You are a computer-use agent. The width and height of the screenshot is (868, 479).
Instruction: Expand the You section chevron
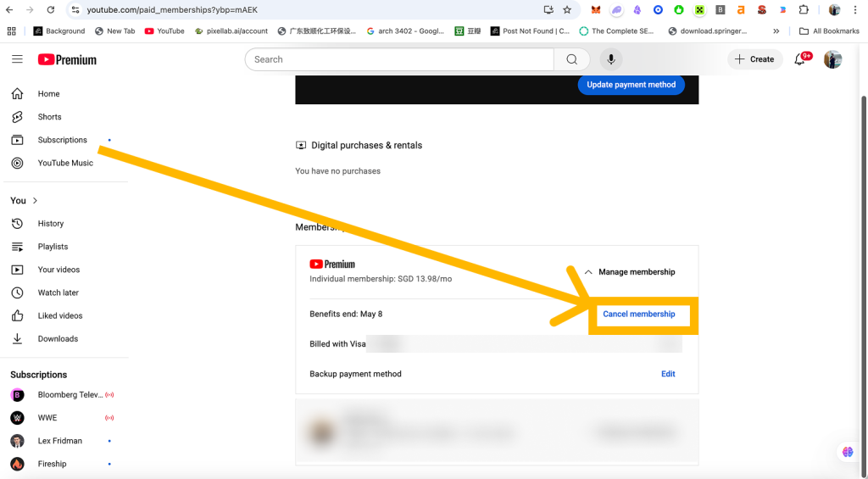pos(36,200)
